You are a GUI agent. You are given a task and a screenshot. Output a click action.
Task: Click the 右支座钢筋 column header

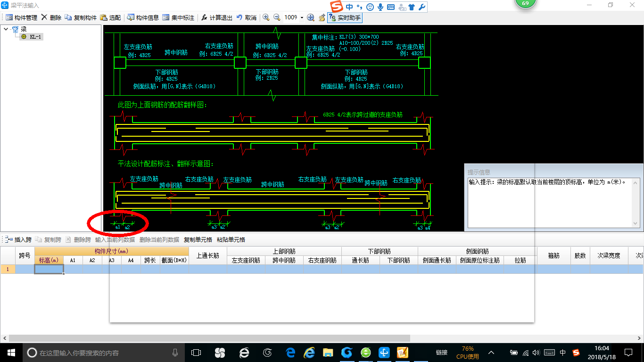coord(322,260)
